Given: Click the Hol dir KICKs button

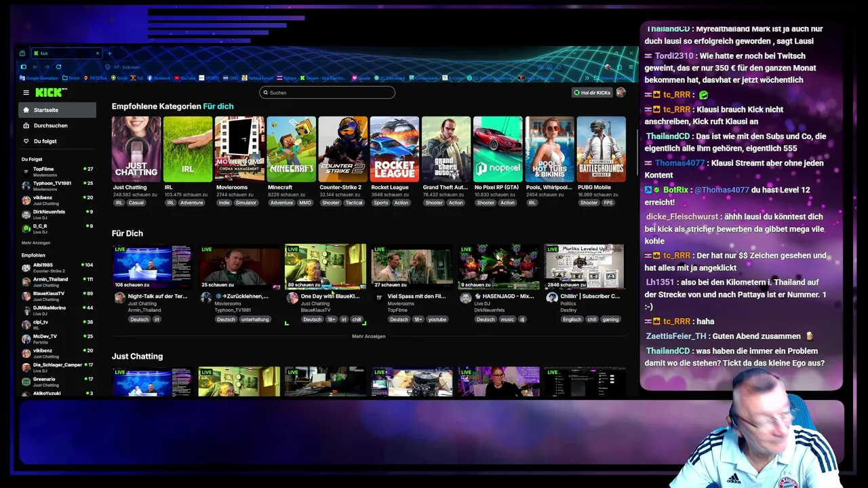Looking at the screenshot, I should coord(592,92).
